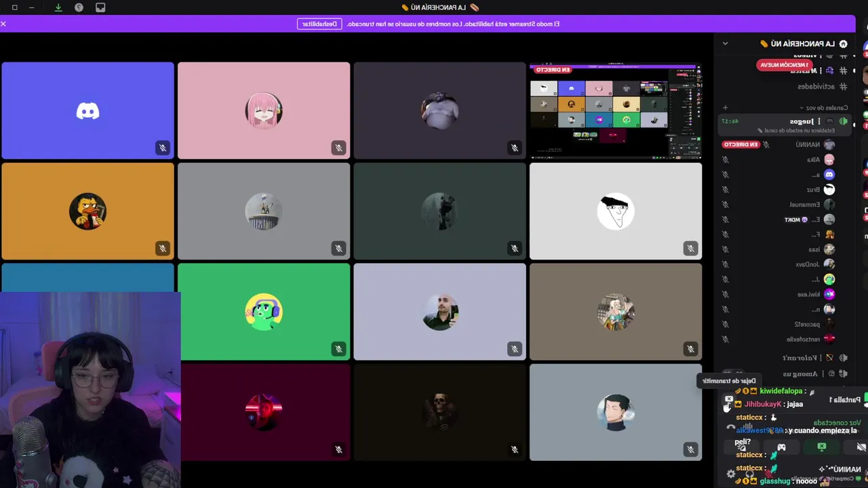Image resolution: width=868 pixels, height=488 pixels.
Task: Open the inbox icon in title bar
Action: click(100, 7)
